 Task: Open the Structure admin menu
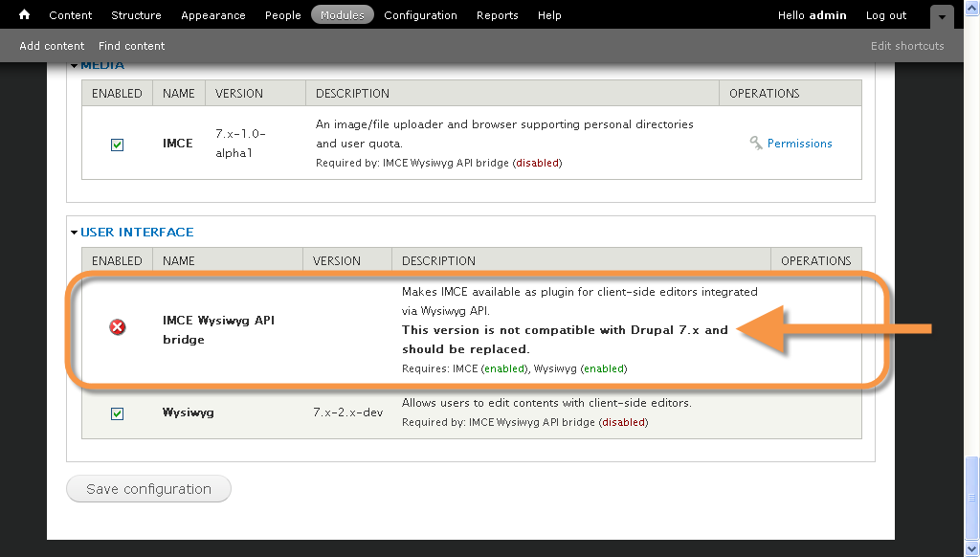[136, 15]
